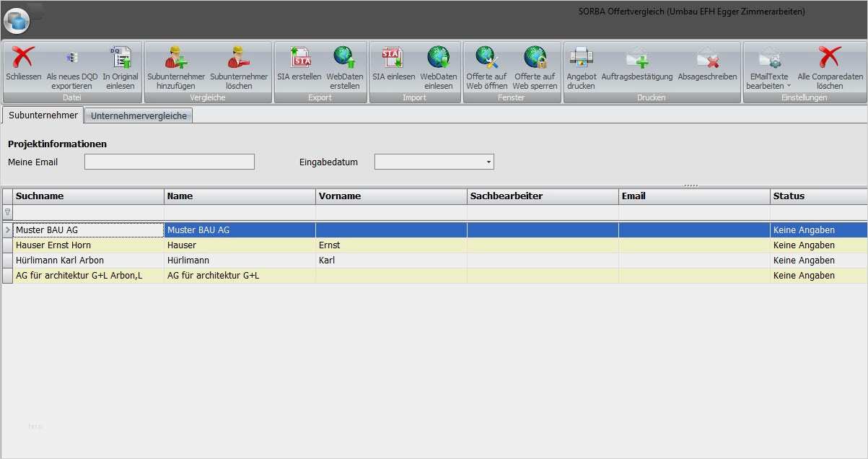
Task: Click the Vorname cell 'Ernst'
Action: [x=392, y=245]
